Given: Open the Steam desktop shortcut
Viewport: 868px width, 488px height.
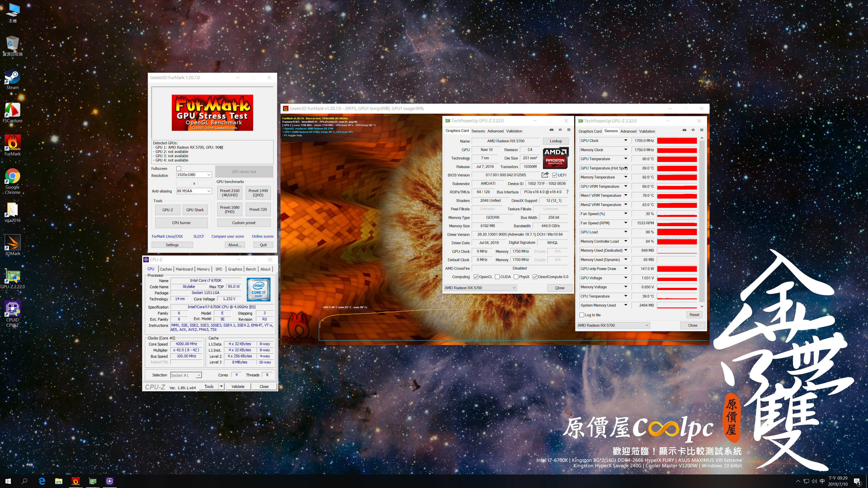Looking at the screenshot, I should tap(12, 80).
